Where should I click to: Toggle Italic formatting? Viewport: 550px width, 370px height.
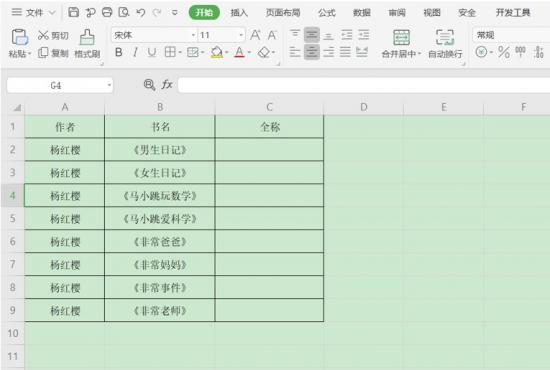coord(135,53)
